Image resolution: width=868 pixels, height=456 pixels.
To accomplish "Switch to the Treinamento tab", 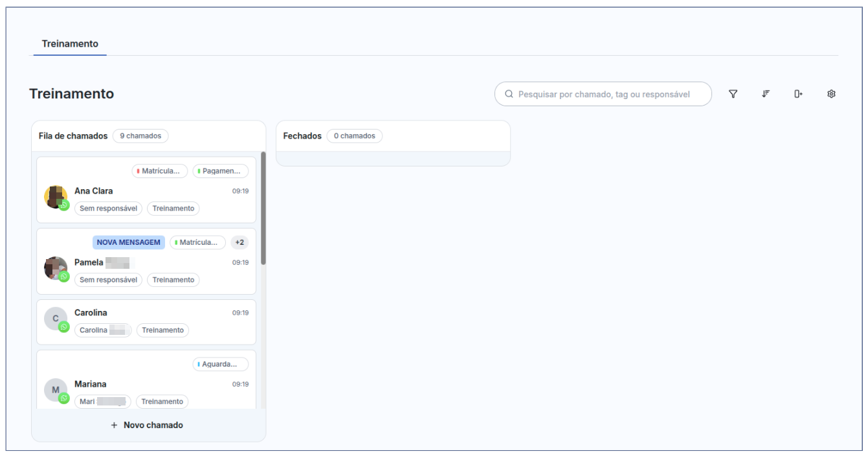I will tap(70, 44).
